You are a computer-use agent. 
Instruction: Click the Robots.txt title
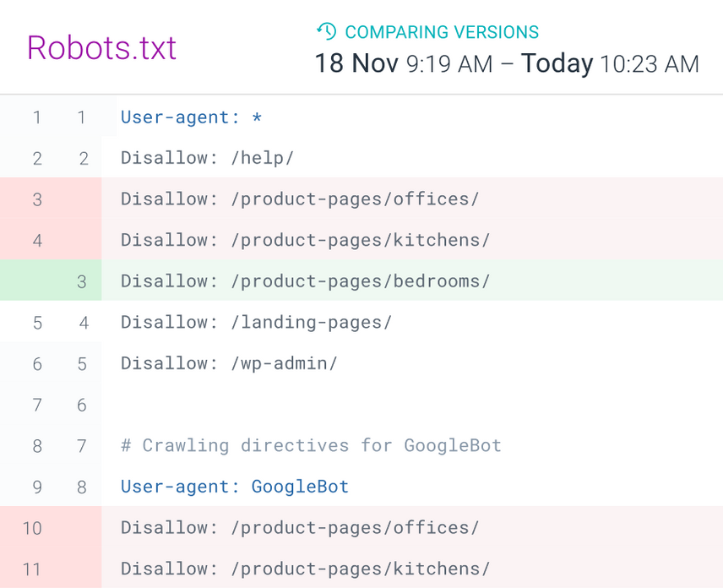coord(102,47)
